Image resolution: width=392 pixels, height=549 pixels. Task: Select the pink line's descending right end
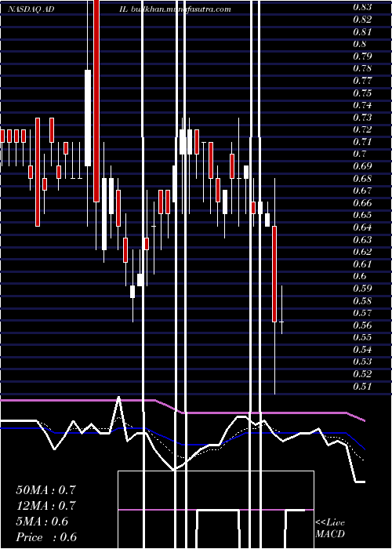[x=356, y=416]
